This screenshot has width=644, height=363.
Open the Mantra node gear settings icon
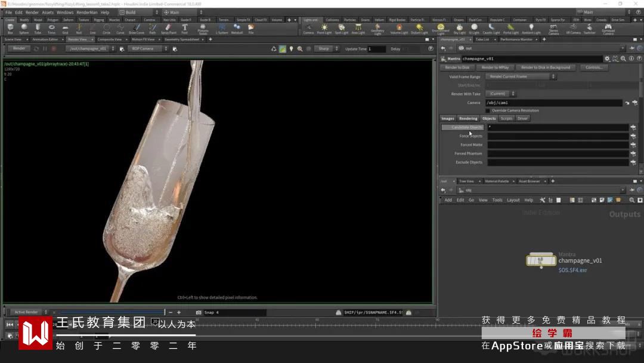607,59
